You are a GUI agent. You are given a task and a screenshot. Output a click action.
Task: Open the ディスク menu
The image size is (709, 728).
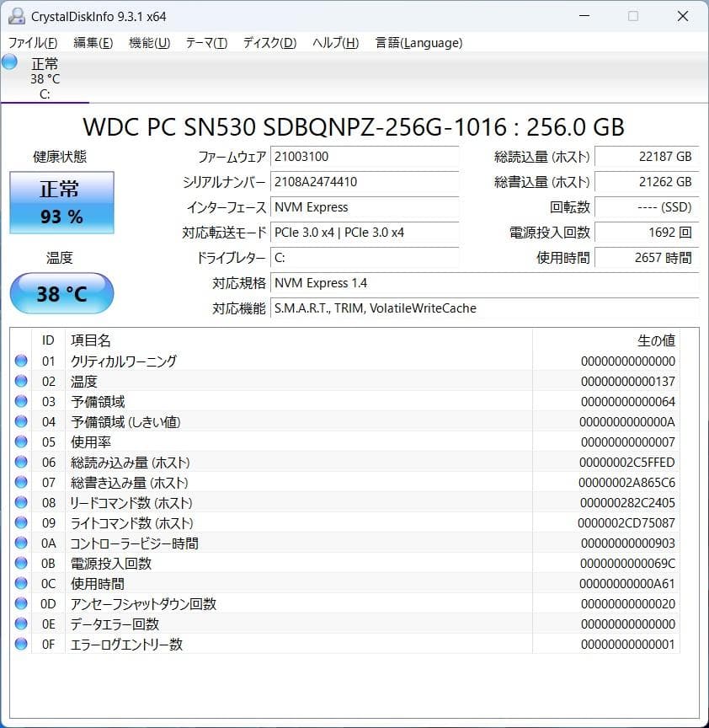[x=268, y=42]
